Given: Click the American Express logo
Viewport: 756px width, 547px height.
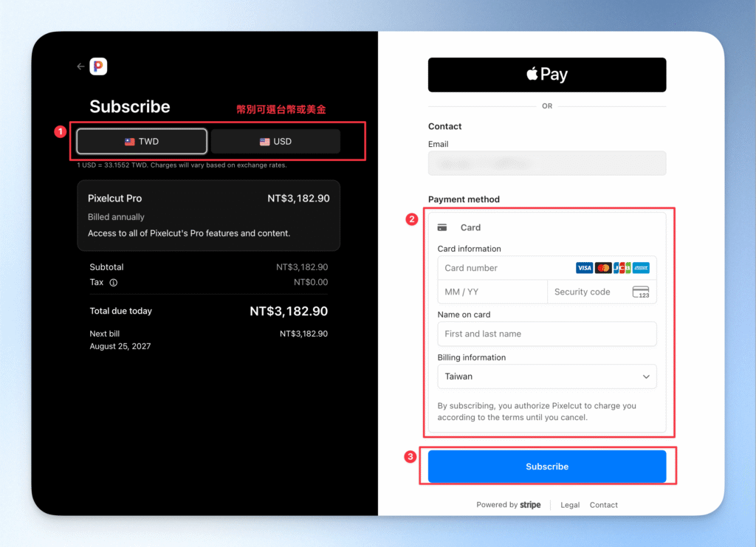Looking at the screenshot, I should click(x=641, y=268).
